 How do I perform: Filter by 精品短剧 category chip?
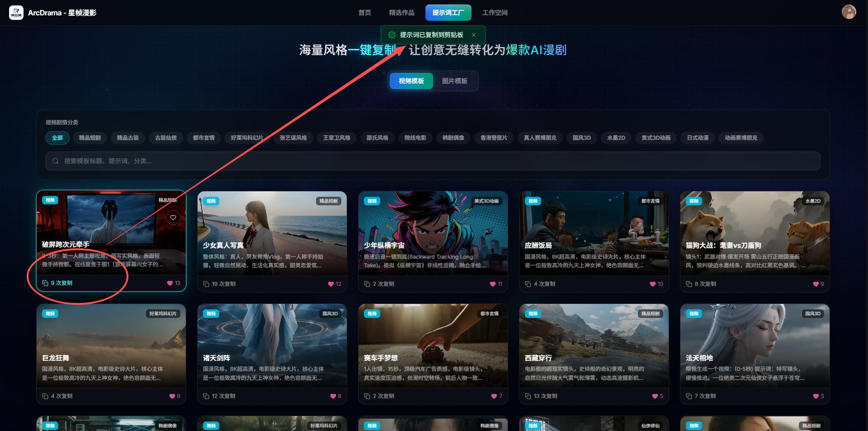90,138
